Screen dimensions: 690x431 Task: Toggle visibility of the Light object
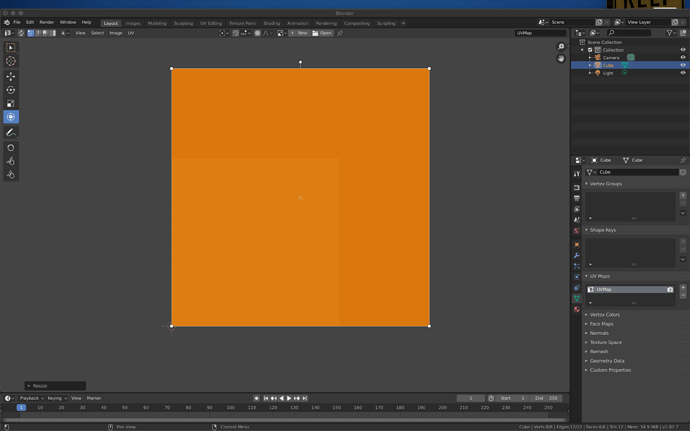(683, 73)
